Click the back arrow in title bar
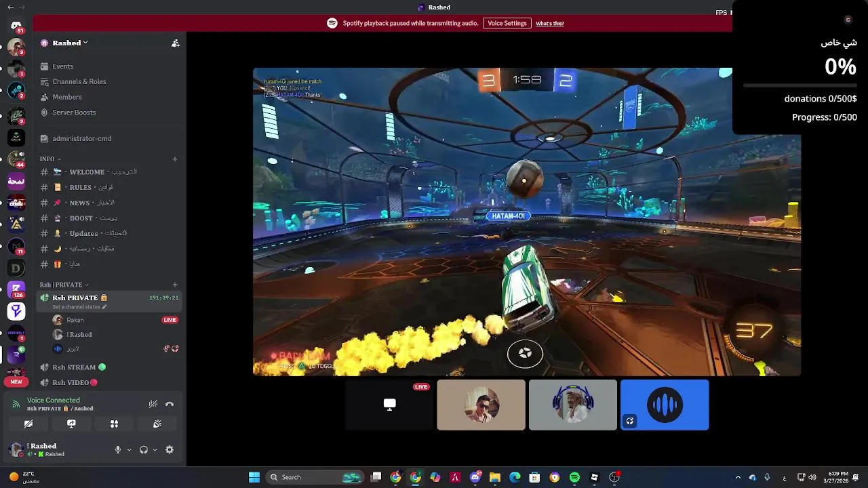 point(10,7)
